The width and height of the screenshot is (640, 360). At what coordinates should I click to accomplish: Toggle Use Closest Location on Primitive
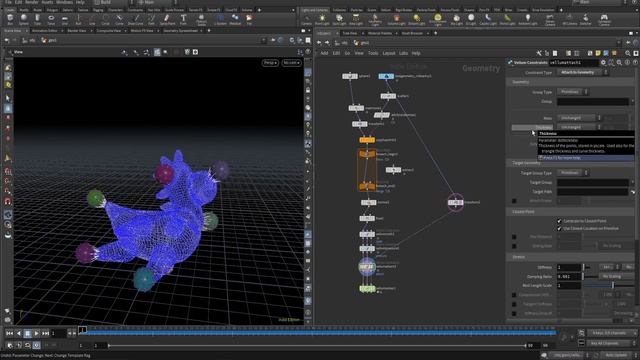(559, 228)
